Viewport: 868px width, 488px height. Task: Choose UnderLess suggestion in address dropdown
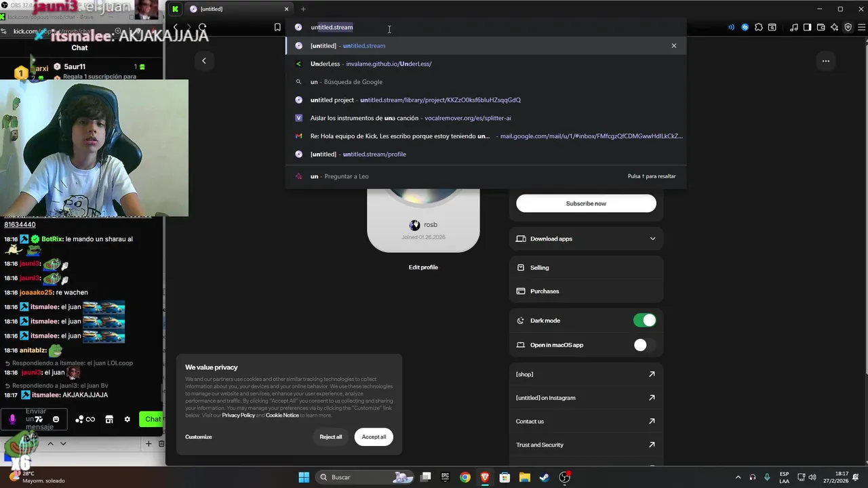pos(486,64)
